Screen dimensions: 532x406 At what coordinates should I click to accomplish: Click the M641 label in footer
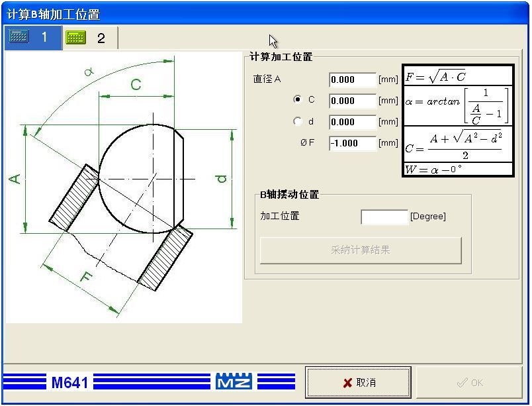tap(69, 383)
